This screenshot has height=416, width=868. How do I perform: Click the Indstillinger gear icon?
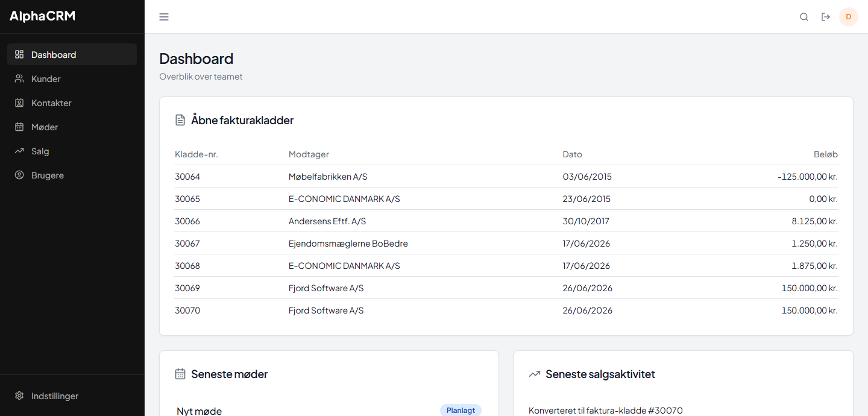[19, 396]
